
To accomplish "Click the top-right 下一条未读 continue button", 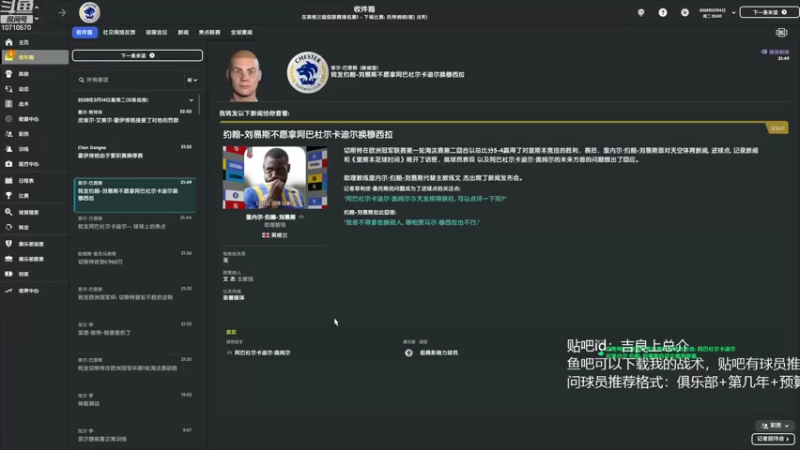I will [x=769, y=12].
